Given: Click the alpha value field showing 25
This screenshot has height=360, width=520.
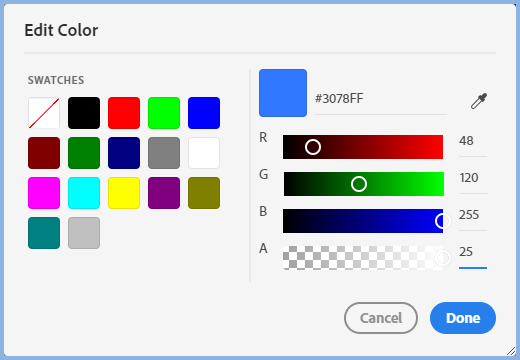Looking at the screenshot, I should 473,252.
